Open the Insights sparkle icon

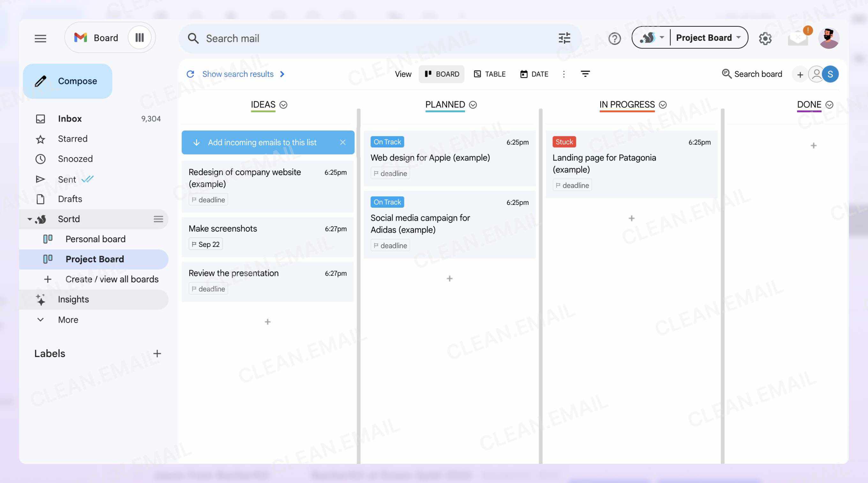(x=41, y=299)
